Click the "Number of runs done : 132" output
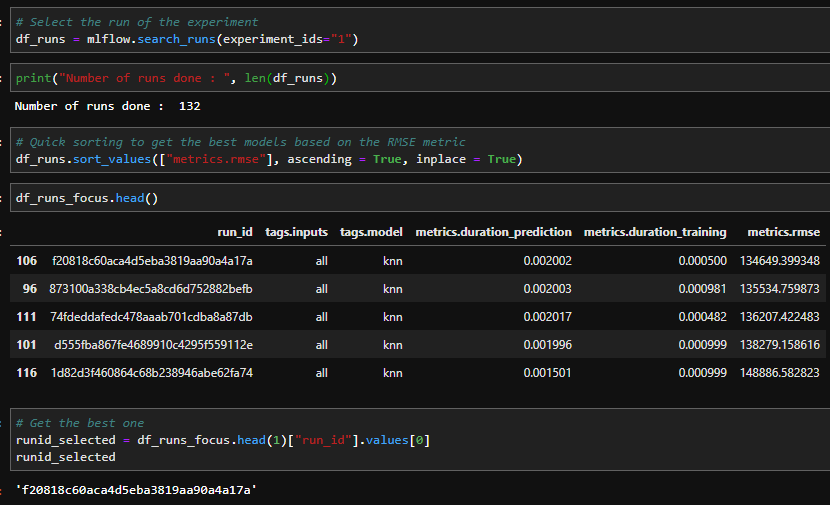830x505 pixels. pyautogui.click(x=108, y=106)
